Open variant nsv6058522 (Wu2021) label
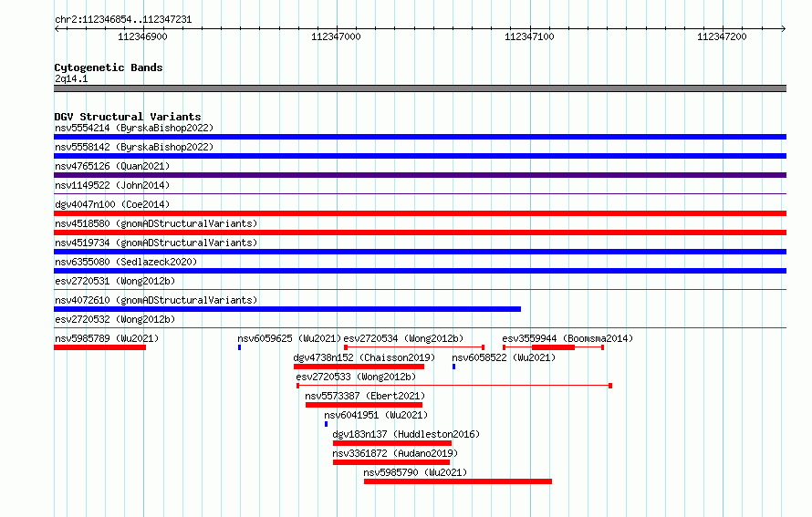This screenshot has height=517, width=812. [x=504, y=357]
